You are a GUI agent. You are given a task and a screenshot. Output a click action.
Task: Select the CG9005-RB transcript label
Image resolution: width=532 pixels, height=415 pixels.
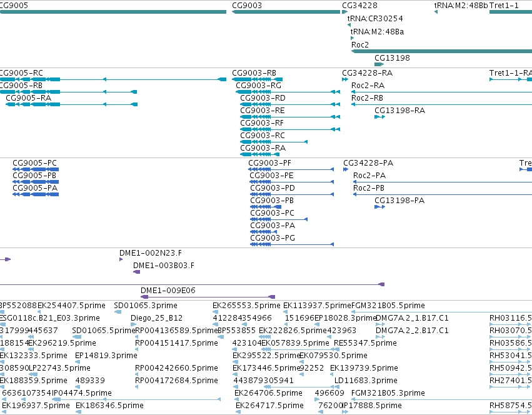click(x=21, y=85)
